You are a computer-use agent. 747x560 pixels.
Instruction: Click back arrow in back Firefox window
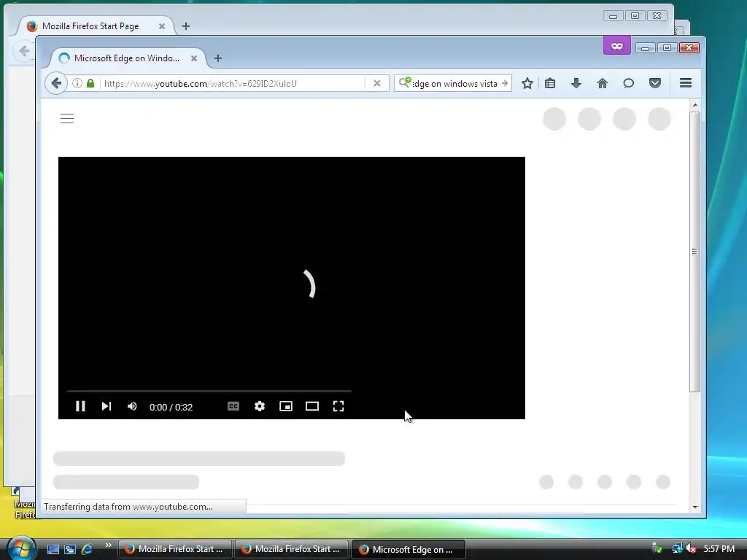[x=24, y=51]
